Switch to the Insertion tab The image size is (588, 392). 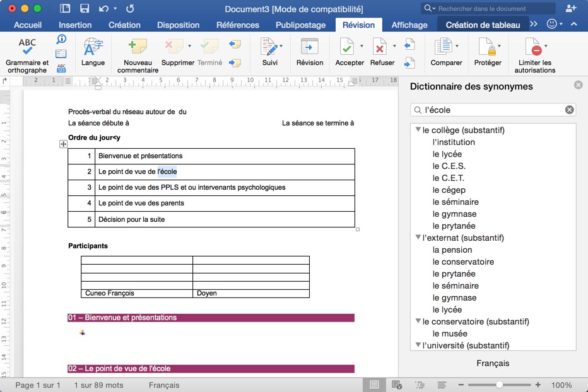[x=75, y=25]
